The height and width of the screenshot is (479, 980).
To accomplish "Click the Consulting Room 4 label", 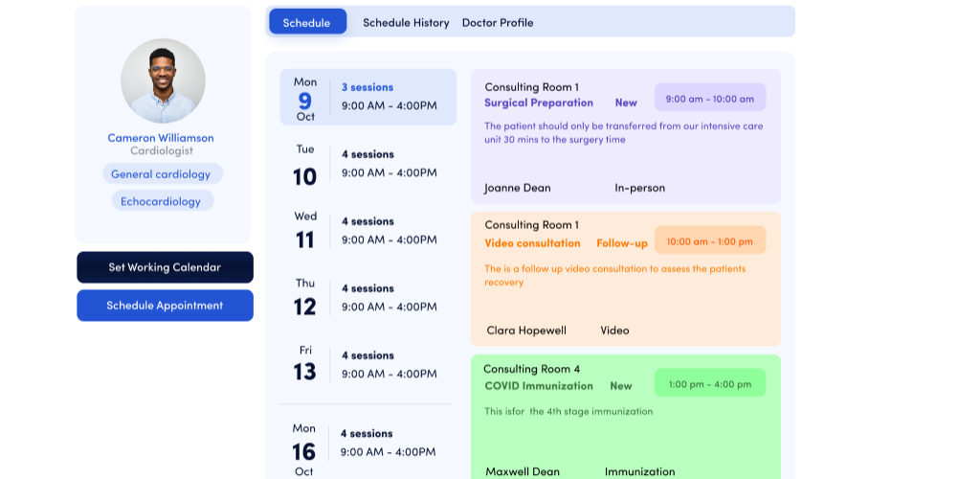I will (x=531, y=369).
